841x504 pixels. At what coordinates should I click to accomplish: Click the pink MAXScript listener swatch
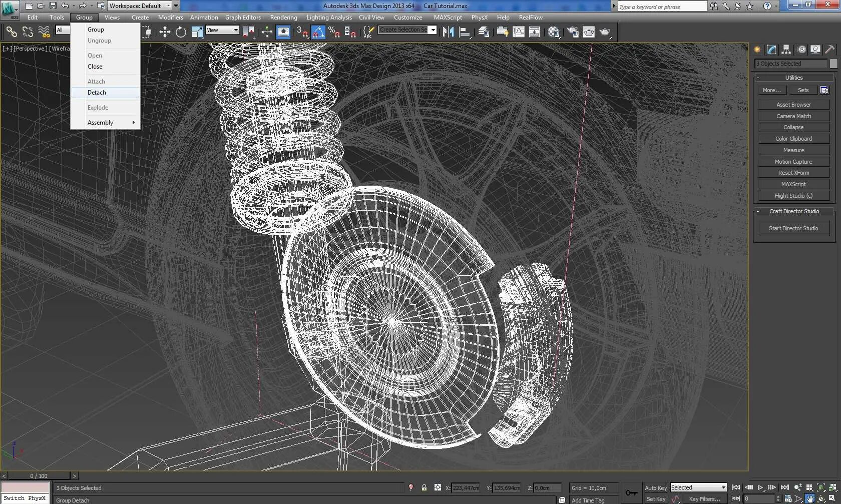[x=25, y=487]
